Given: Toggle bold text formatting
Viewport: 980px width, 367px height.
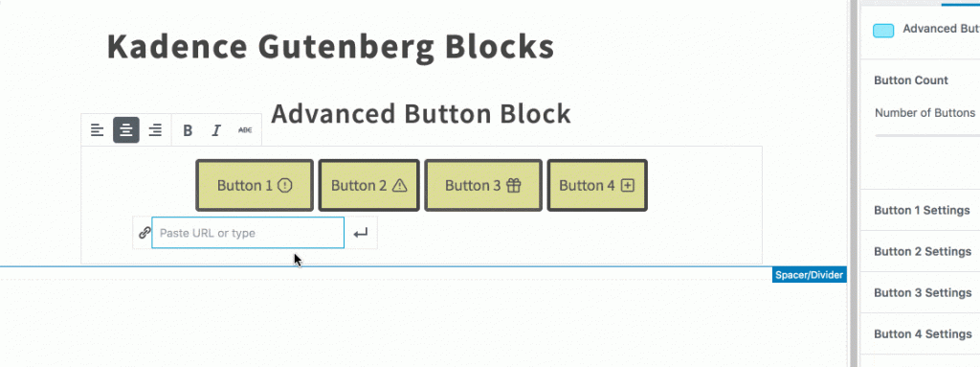Looking at the screenshot, I should point(188,130).
